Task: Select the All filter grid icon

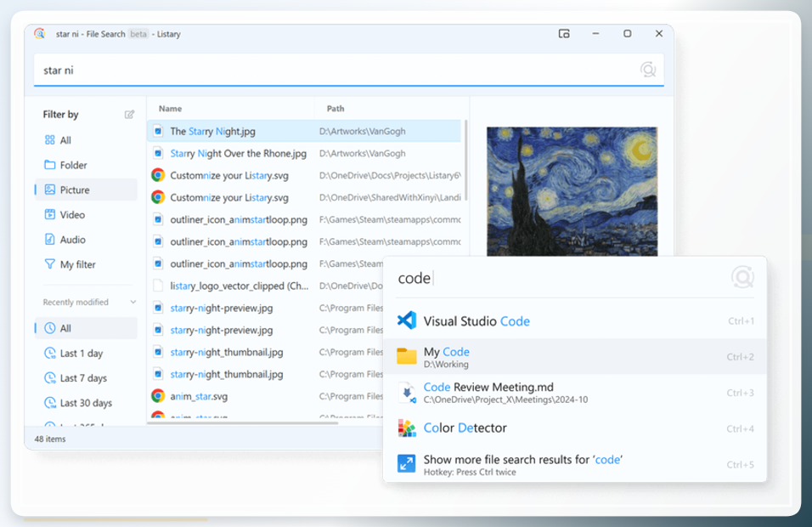Action: point(50,140)
